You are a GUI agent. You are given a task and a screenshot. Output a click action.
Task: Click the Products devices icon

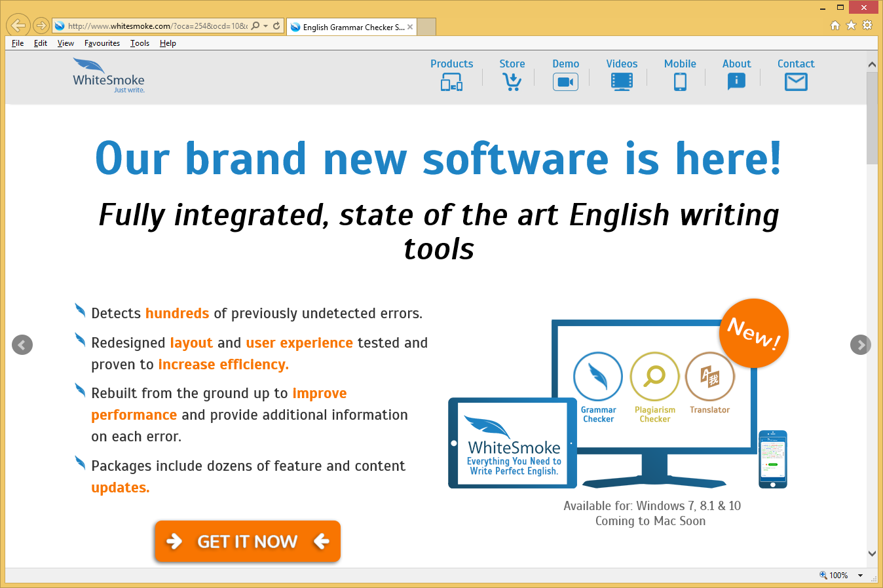451,83
